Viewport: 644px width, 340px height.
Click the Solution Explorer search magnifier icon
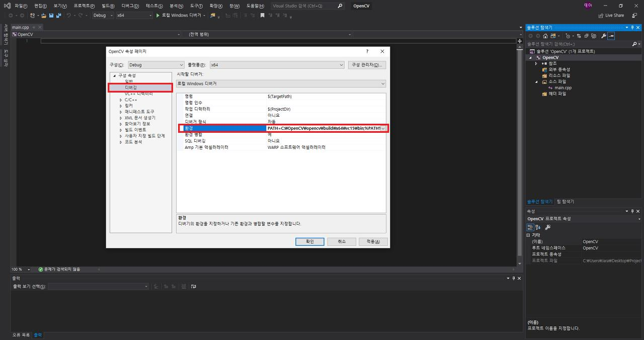click(634, 44)
